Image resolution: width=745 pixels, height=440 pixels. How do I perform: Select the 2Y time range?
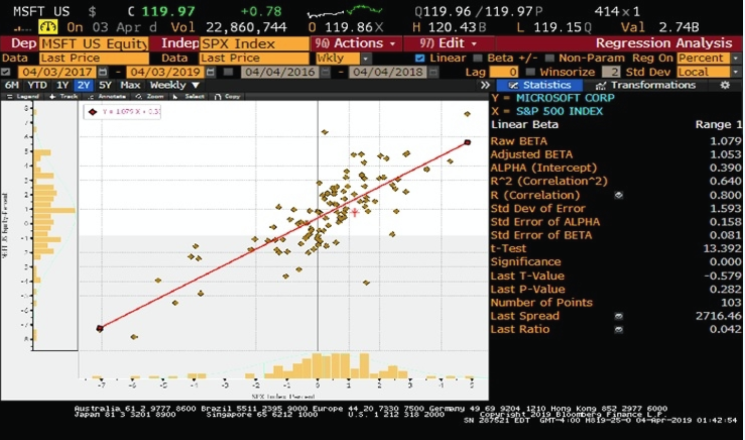click(x=84, y=85)
